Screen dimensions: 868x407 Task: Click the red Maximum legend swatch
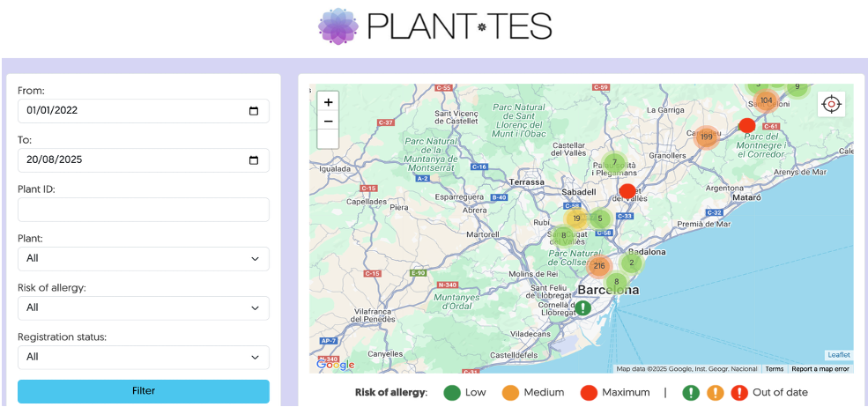588,393
